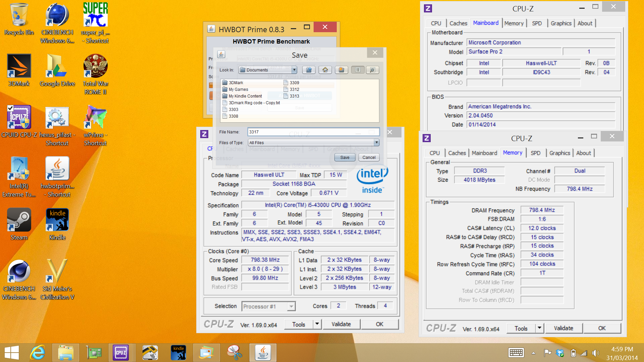Select the Steam desktop icon
This screenshot has width=644, height=362.
[x=19, y=224]
